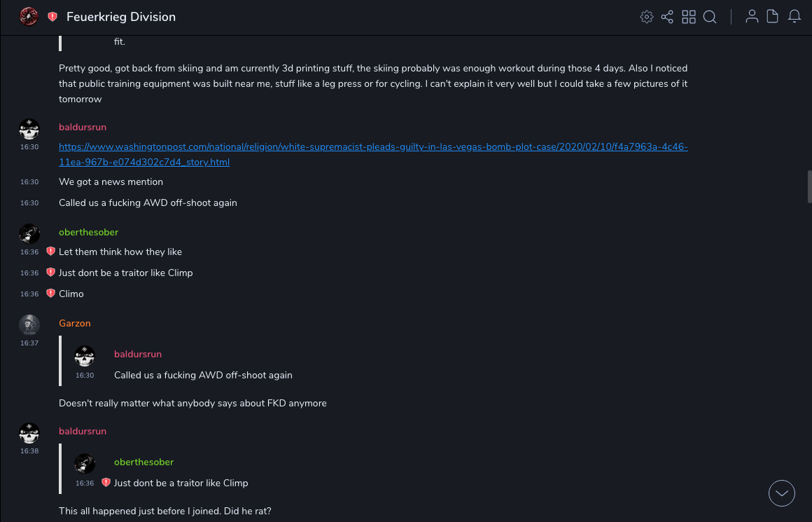Open the search magnifier icon
Screen dimensions: 812x522
pos(710,17)
